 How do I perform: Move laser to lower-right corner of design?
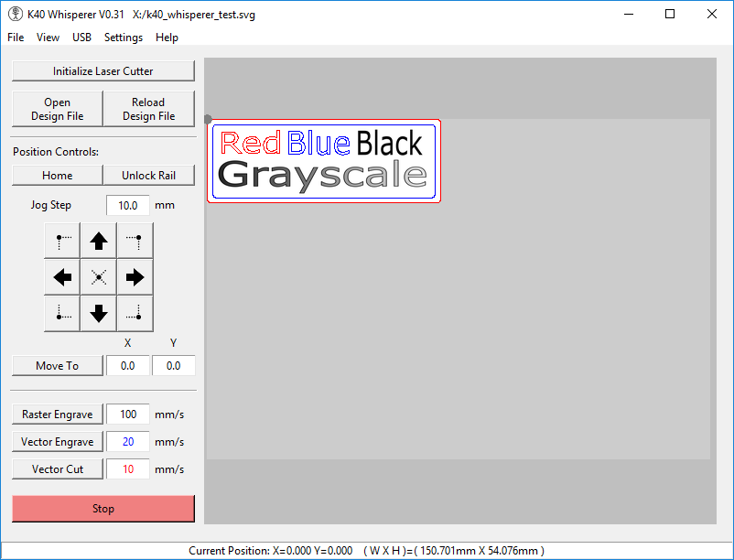click(135, 314)
